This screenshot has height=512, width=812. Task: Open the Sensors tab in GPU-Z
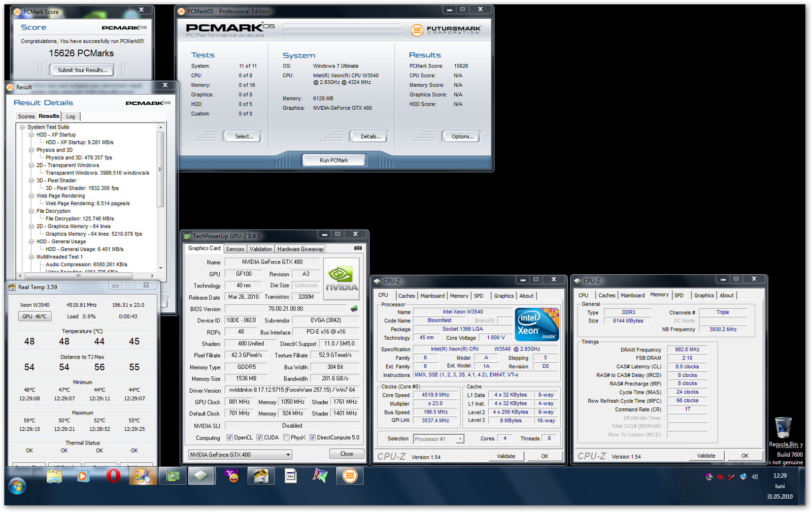click(x=235, y=249)
